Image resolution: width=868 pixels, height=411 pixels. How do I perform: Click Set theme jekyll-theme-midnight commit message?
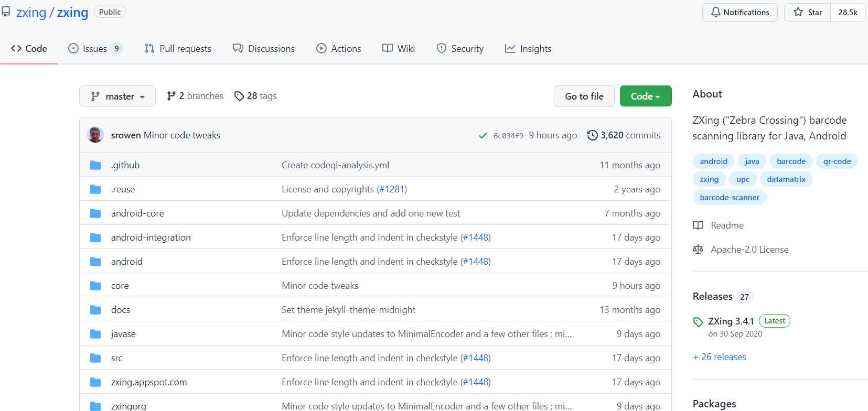point(348,310)
